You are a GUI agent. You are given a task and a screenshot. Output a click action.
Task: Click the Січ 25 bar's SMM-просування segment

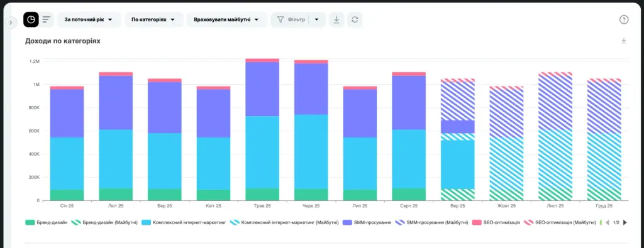click(67, 114)
